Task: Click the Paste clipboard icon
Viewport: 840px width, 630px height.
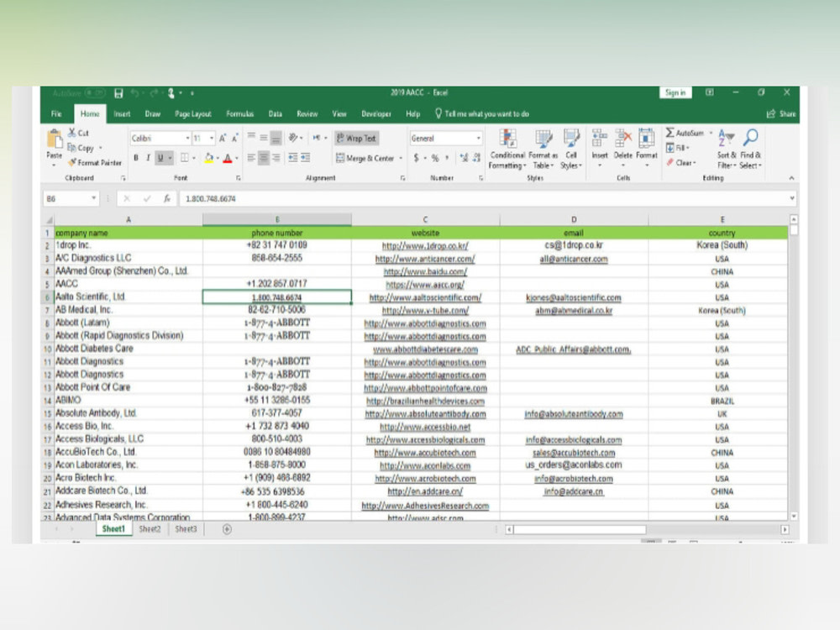Action: 54,139
